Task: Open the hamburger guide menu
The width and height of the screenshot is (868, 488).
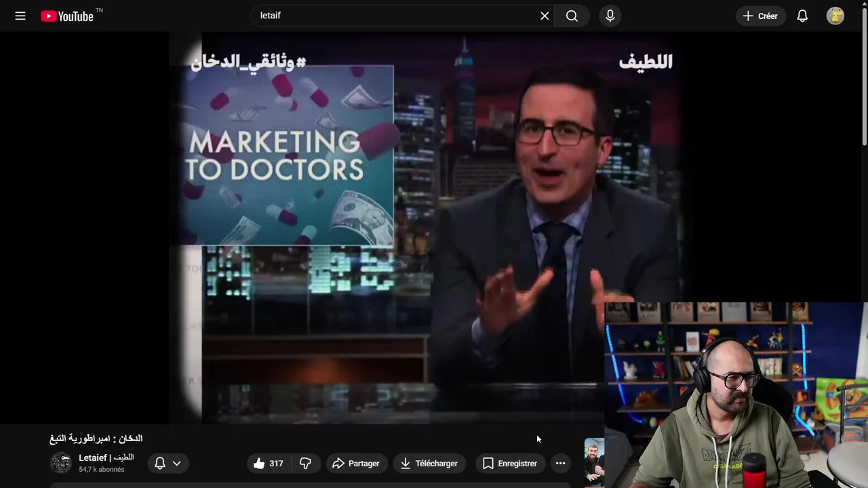Action: [x=20, y=16]
